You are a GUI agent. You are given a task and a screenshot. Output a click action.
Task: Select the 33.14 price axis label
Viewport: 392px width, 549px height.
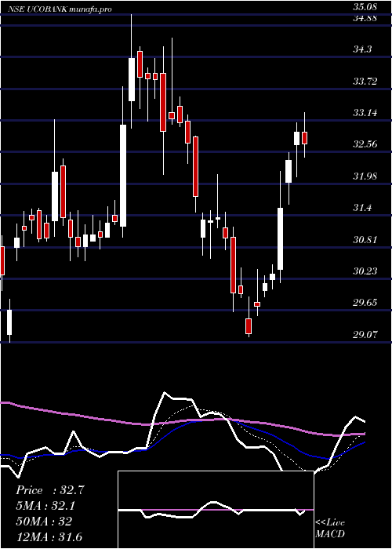click(x=365, y=113)
